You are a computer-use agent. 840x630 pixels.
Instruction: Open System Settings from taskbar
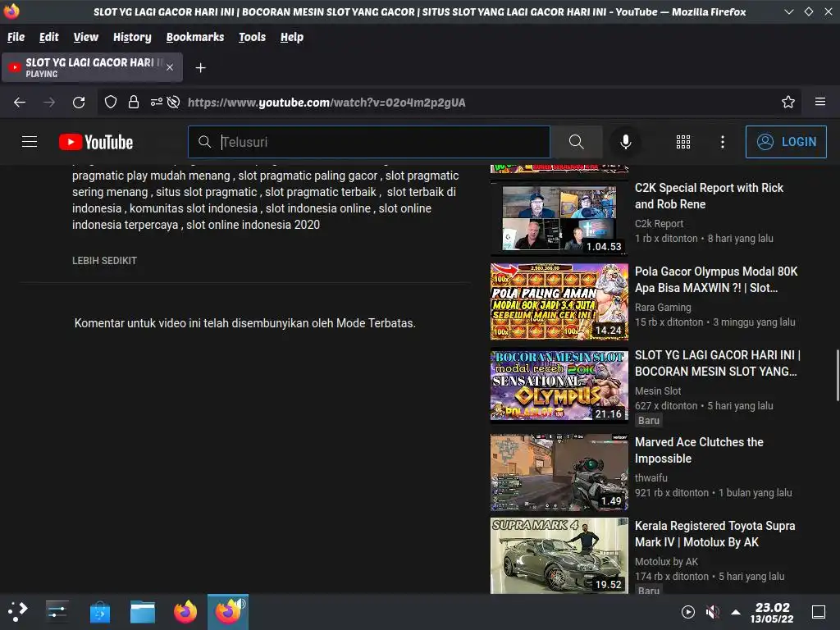(57, 612)
